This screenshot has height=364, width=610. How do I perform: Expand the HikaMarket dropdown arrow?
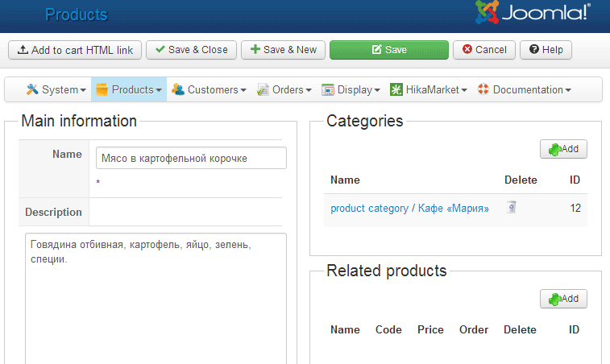[x=464, y=90]
